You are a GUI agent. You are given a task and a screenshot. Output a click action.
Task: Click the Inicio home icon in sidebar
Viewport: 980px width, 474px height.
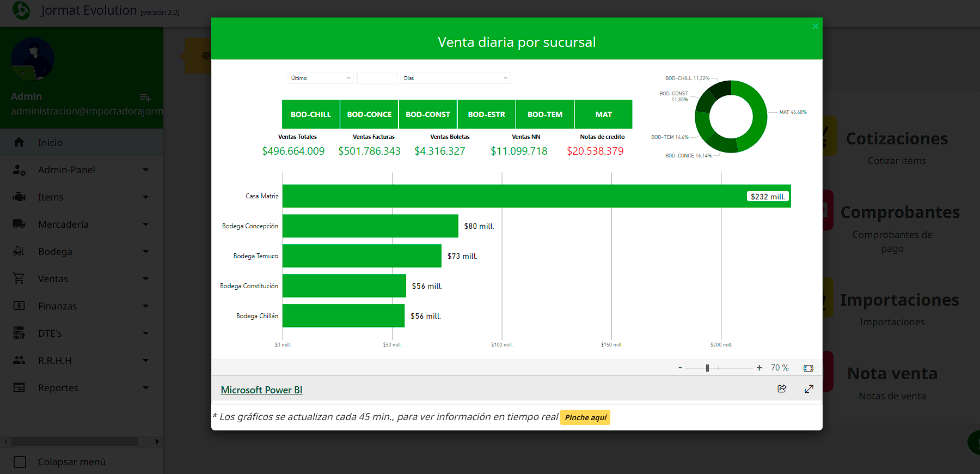[19, 142]
